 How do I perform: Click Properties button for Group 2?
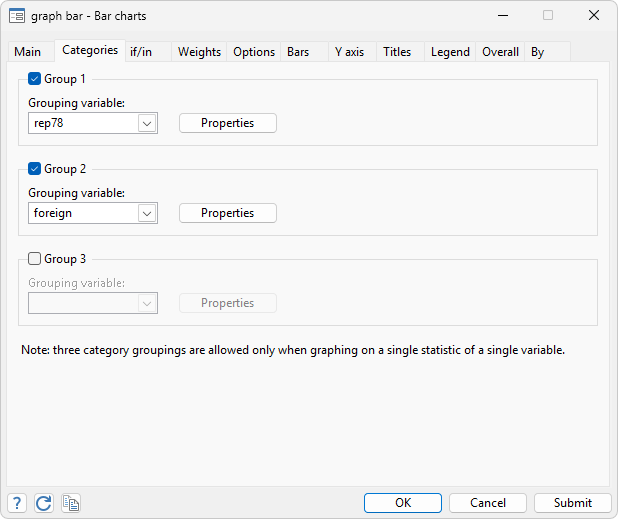click(227, 213)
